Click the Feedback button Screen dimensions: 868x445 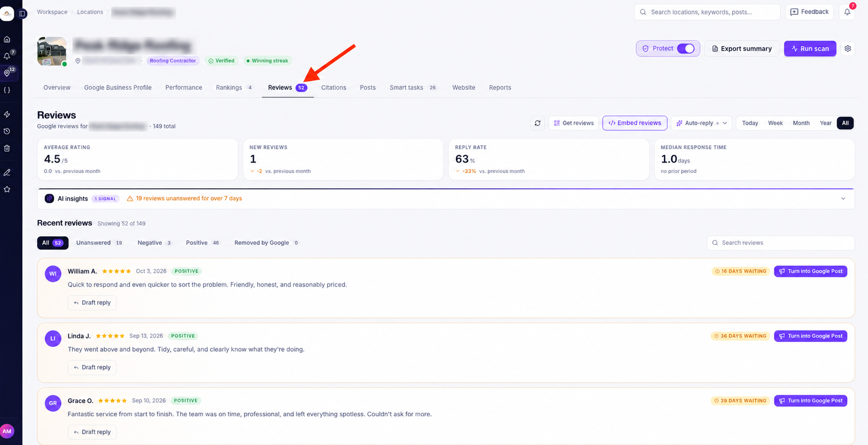(809, 12)
